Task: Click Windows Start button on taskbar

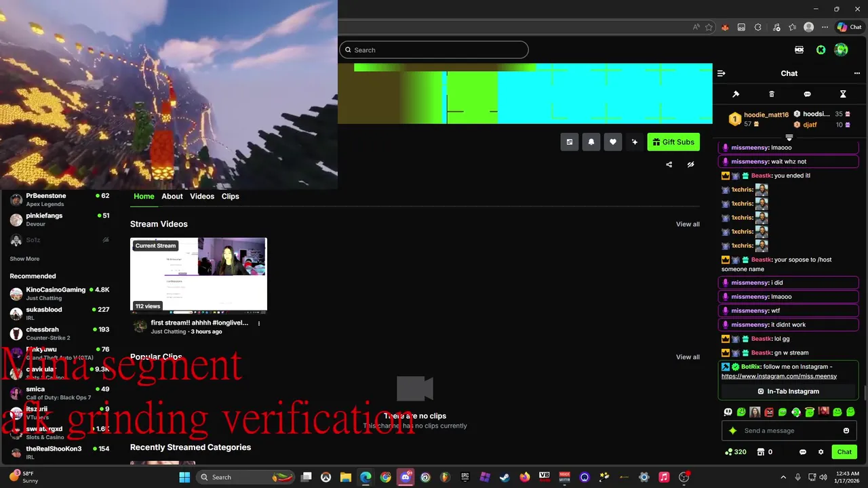Action: pos(184,477)
